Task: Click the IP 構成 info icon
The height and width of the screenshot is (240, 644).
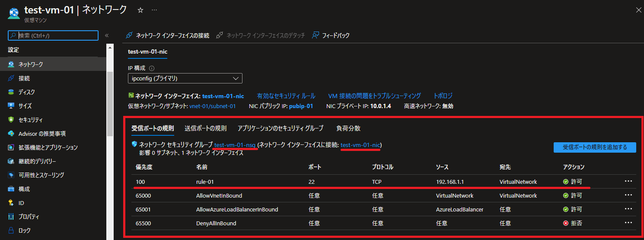Action: [x=152, y=68]
